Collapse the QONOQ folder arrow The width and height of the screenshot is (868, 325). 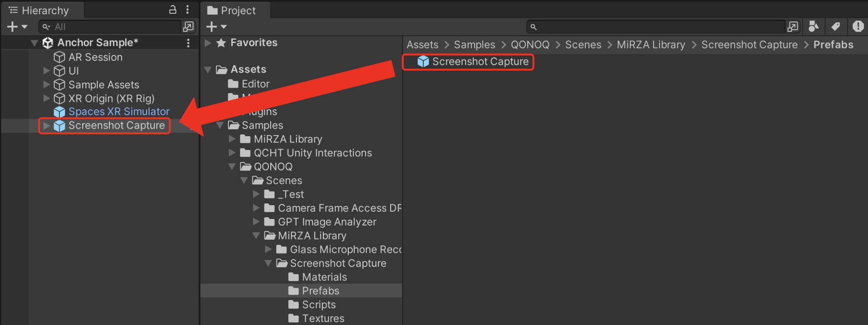pos(232,167)
